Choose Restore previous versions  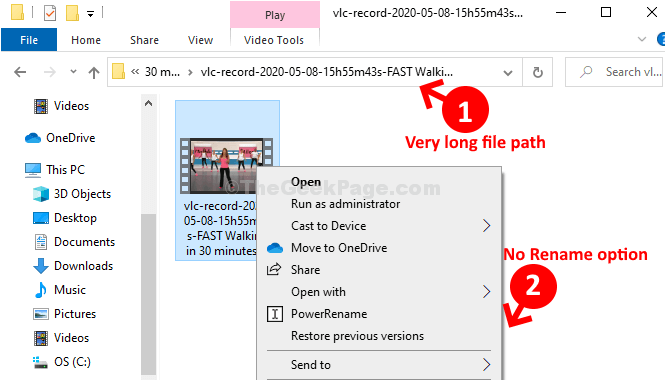coord(357,336)
